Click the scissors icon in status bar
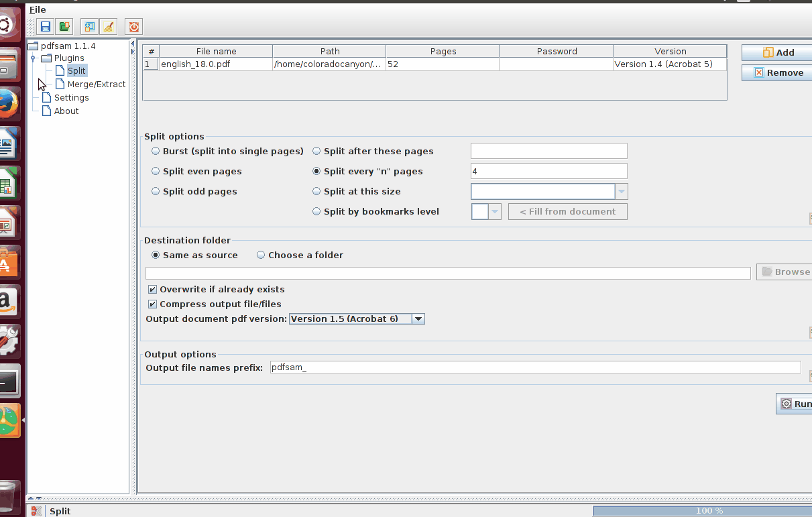The image size is (812, 517). 36,511
